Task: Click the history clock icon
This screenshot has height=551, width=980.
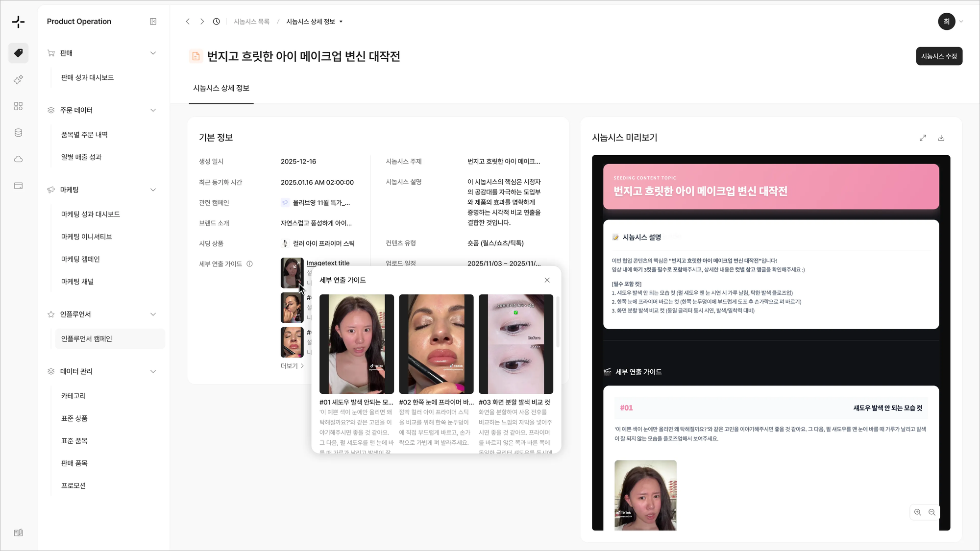Action: [x=216, y=22]
